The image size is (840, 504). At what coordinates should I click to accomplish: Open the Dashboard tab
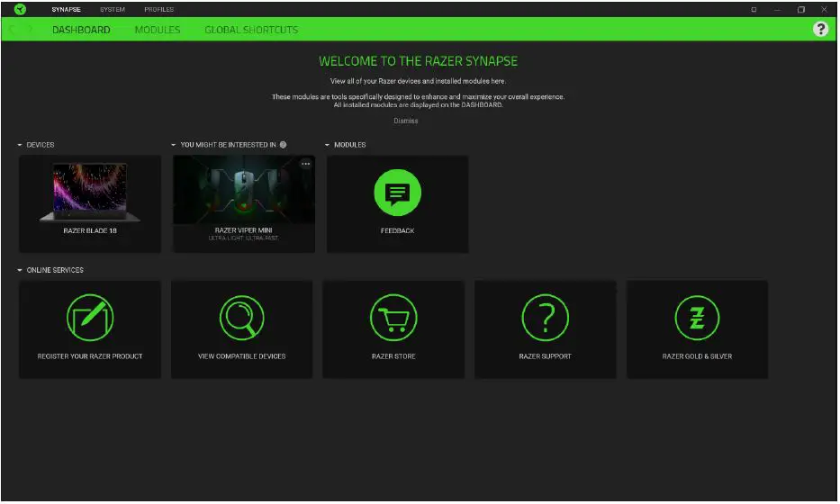click(x=81, y=30)
